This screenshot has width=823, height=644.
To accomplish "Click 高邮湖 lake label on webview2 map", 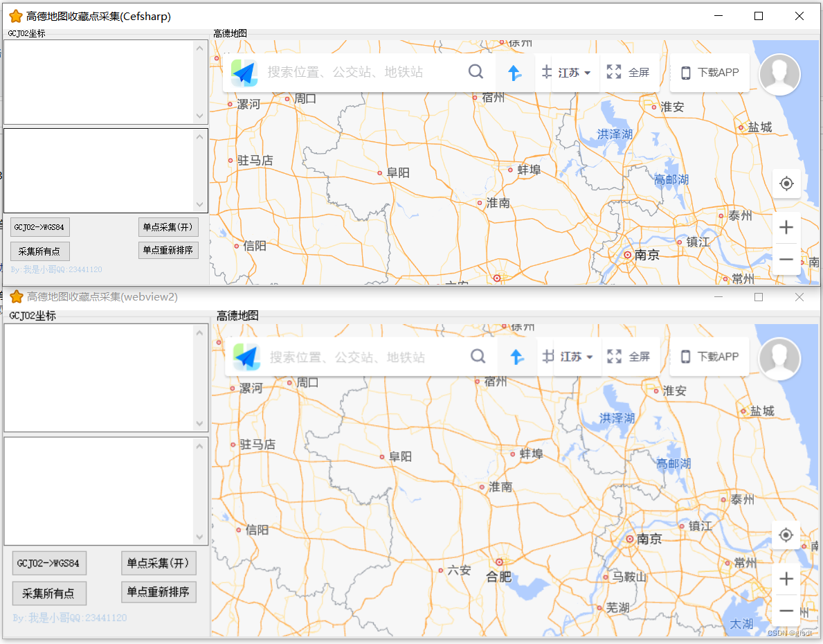I will pyautogui.click(x=673, y=464).
